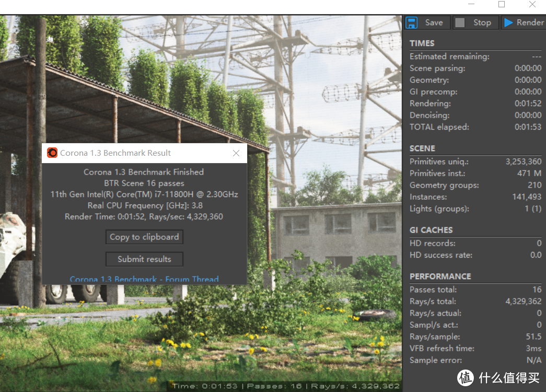
Task: Click the BTR Scene 16 passes line
Action: 144,183
